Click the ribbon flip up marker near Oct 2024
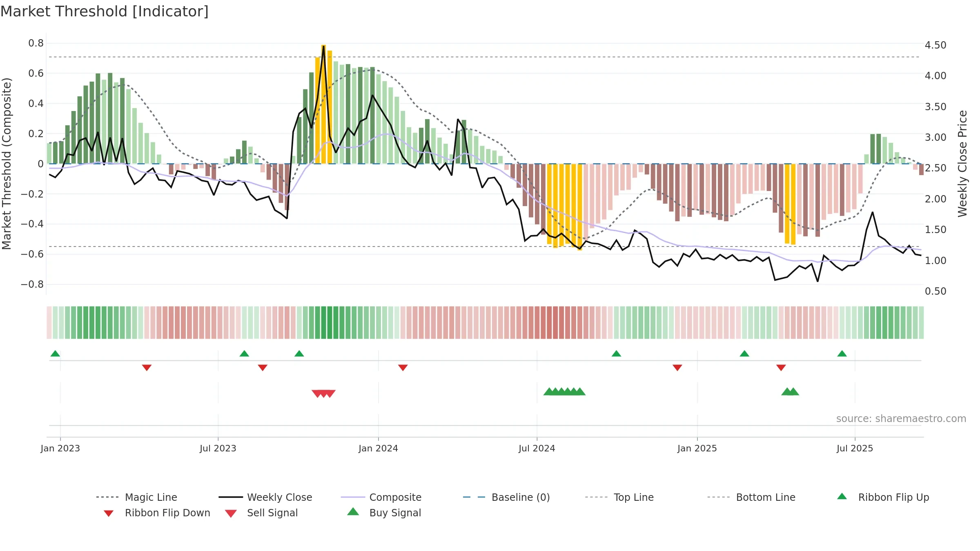 click(x=616, y=353)
